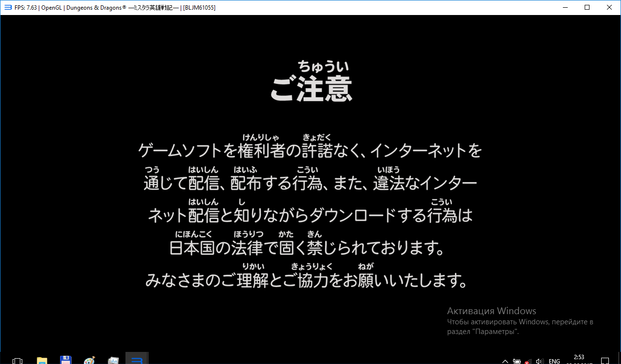The height and width of the screenshot is (364, 621).
Task: Click the line starting with ネット配信と知りながら
Action: point(310,215)
